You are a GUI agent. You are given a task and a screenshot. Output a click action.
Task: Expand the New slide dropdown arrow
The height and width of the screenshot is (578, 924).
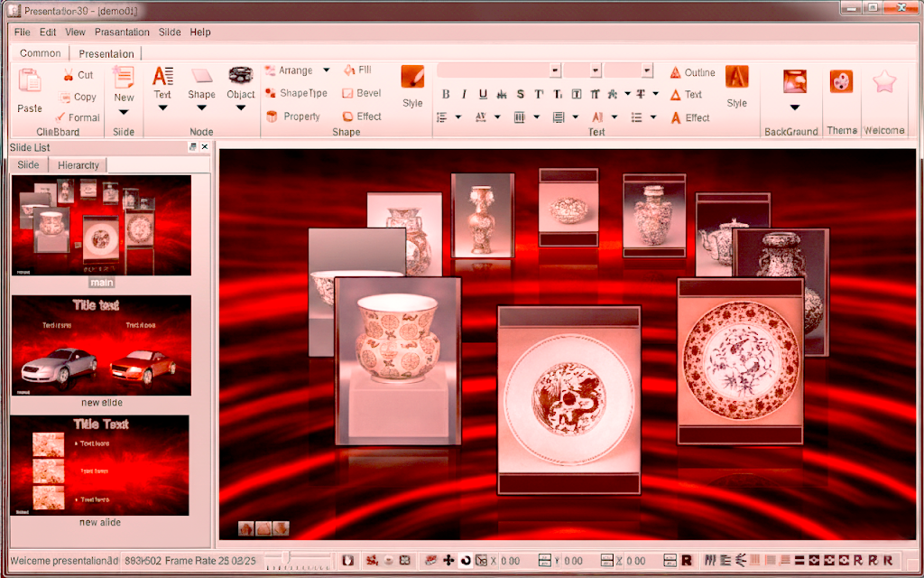(124, 109)
